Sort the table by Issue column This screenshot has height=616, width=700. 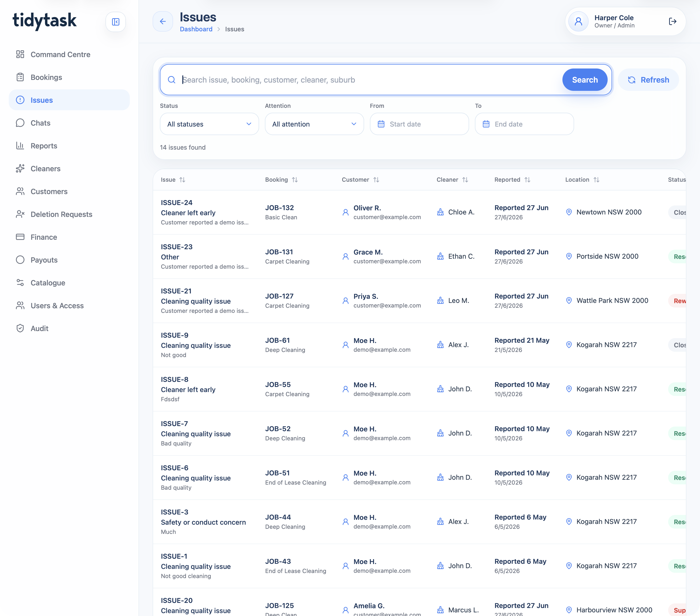[182, 180]
